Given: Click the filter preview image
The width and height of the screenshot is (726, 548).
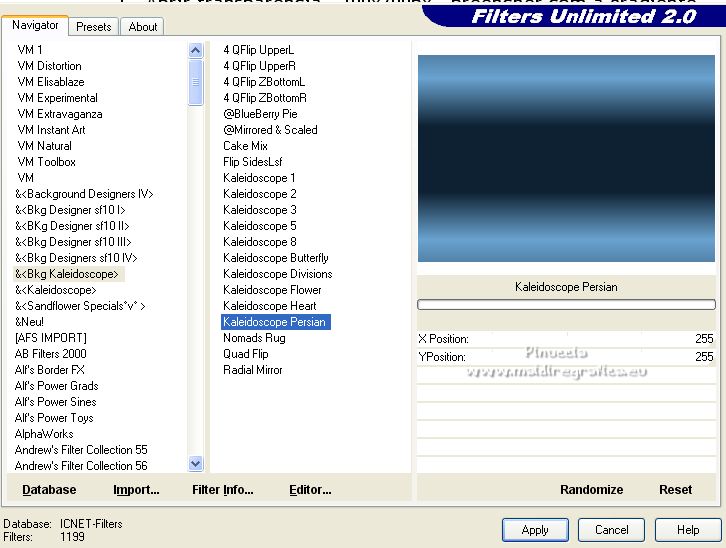Looking at the screenshot, I should coord(566,158).
